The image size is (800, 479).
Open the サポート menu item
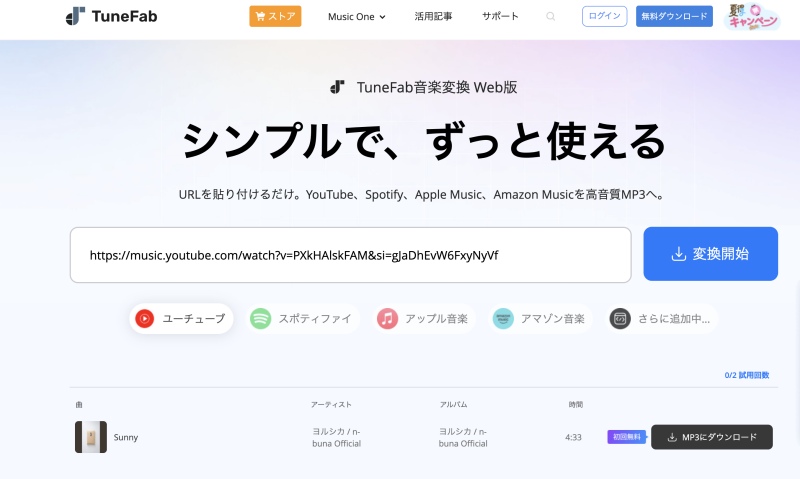pos(500,16)
